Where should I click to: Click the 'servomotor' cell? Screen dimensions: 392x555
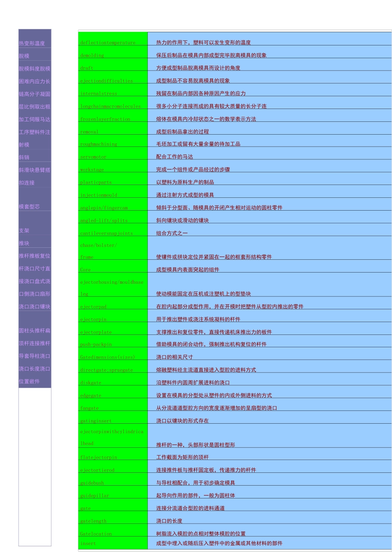[113, 154]
